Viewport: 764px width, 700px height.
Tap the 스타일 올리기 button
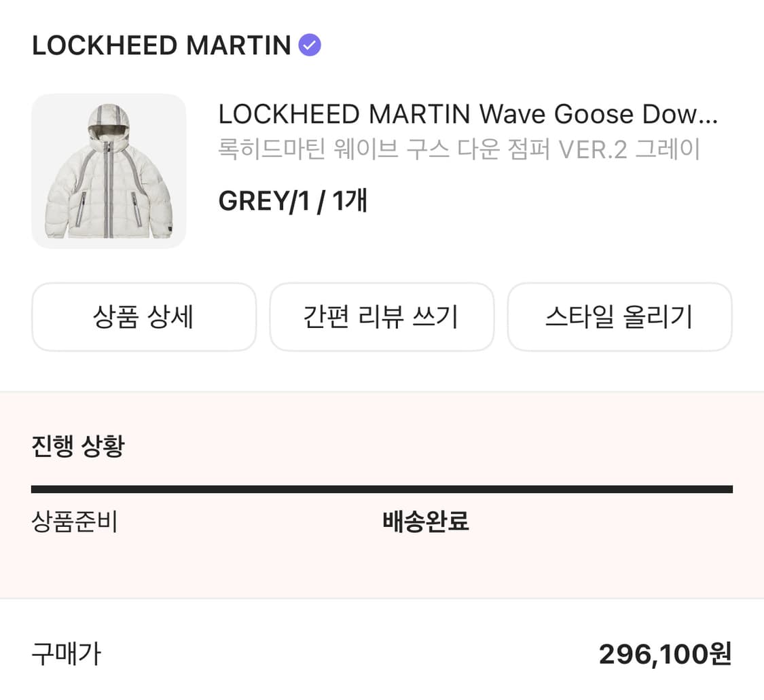coord(619,317)
